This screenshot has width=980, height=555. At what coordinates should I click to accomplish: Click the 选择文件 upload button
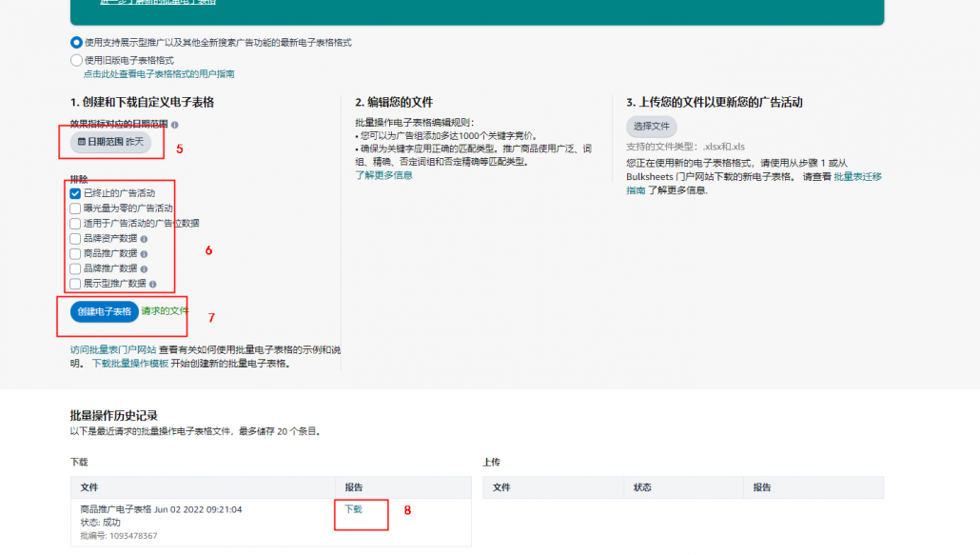tap(651, 127)
